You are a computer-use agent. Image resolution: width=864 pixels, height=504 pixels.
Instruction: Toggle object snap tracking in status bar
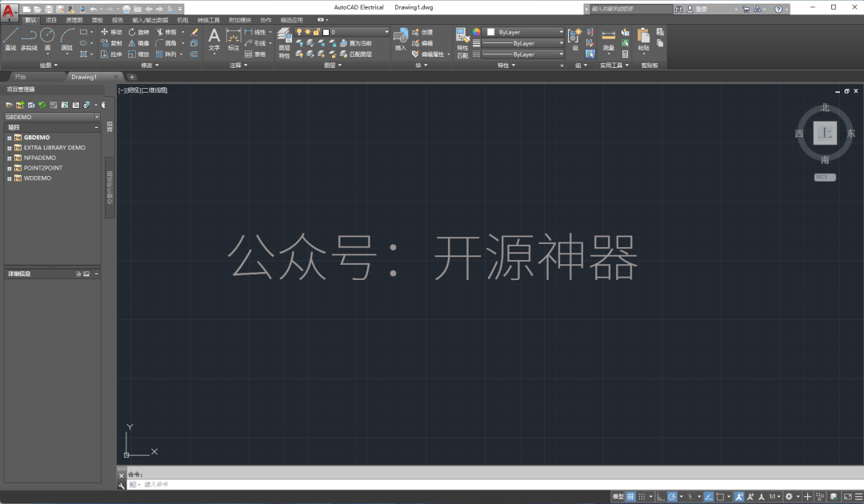click(709, 496)
